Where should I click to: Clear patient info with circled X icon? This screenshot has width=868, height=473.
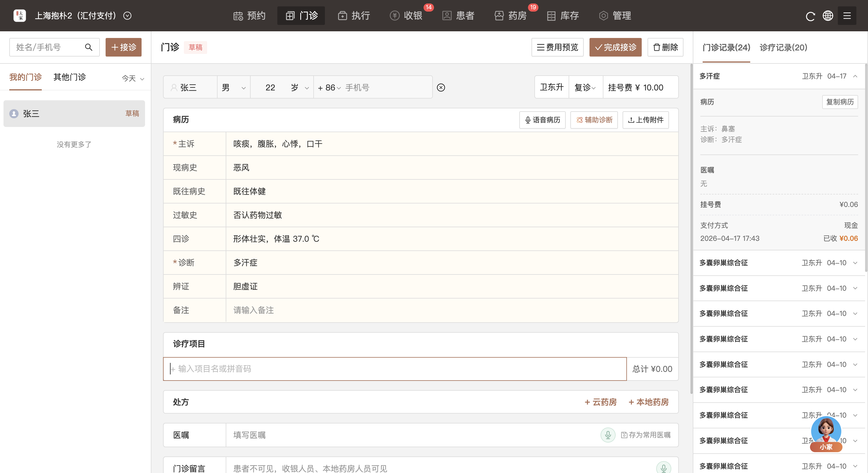(x=441, y=88)
